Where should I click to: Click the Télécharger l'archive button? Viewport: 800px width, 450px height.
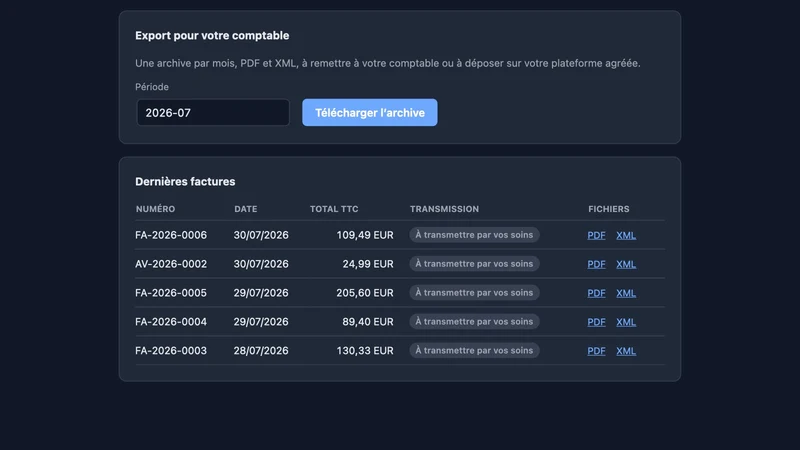pos(369,112)
